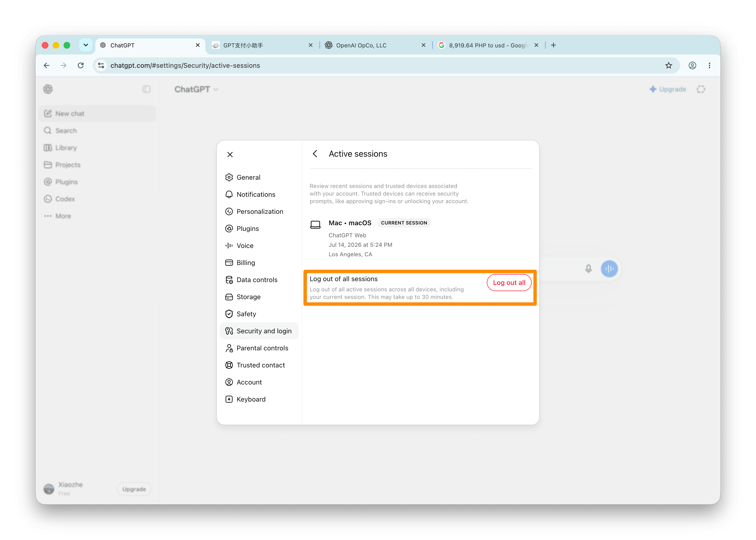Screen dimensions: 756x540
Task: Open the tab search dropdown arrow
Action: point(86,45)
